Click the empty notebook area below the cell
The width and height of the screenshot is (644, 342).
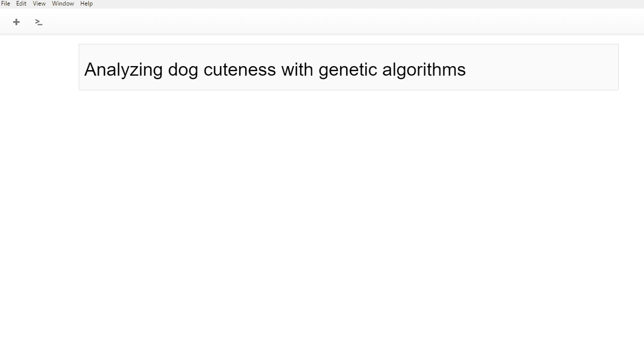[x=348, y=212]
